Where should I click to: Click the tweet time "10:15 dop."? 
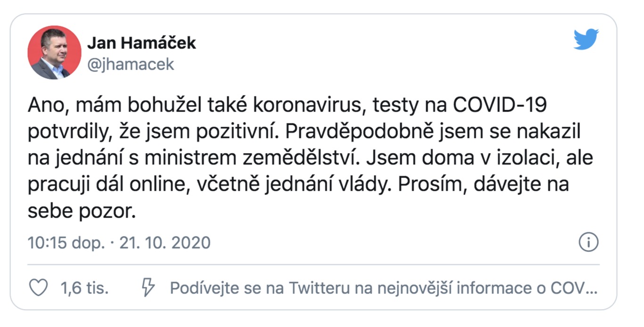(x=66, y=243)
